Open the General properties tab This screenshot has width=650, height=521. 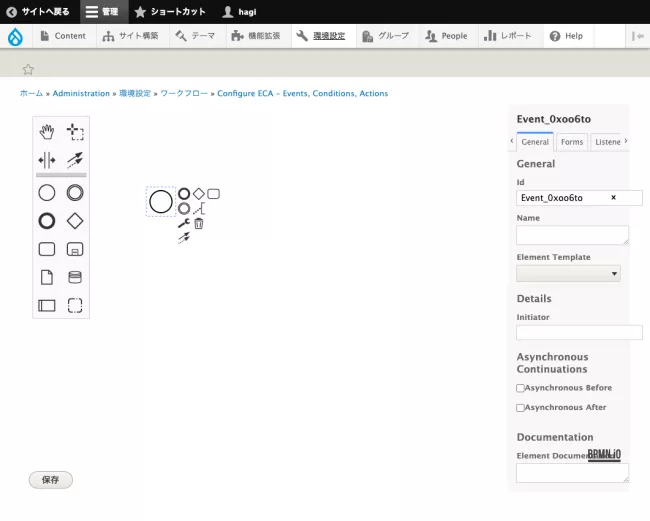click(535, 142)
